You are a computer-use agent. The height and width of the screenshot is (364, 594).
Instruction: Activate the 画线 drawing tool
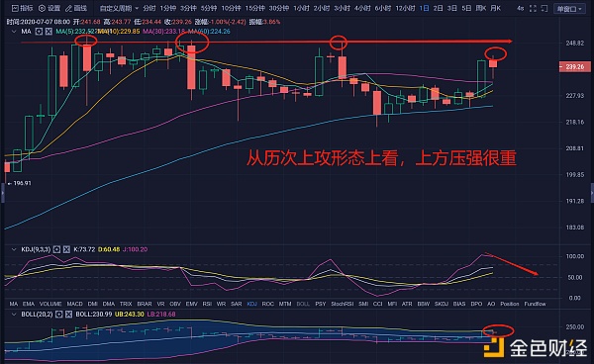[76, 8]
